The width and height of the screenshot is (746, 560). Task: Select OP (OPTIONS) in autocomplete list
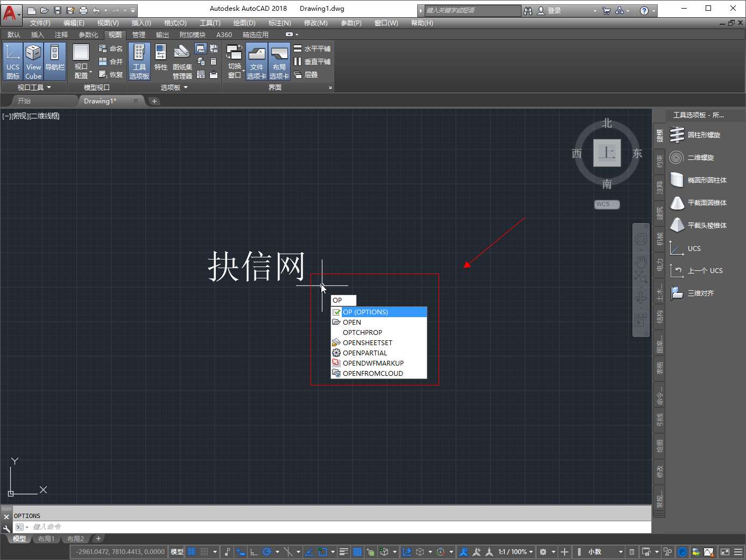[379, 312]
